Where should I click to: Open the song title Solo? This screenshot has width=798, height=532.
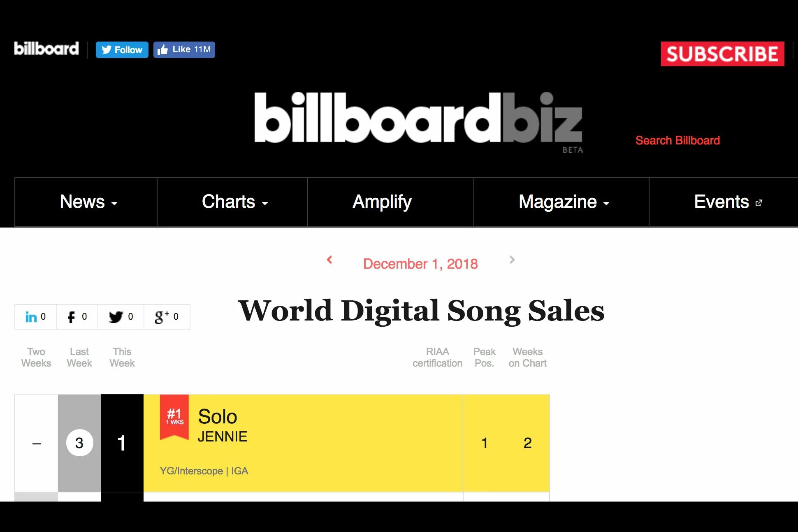[218, 416]
